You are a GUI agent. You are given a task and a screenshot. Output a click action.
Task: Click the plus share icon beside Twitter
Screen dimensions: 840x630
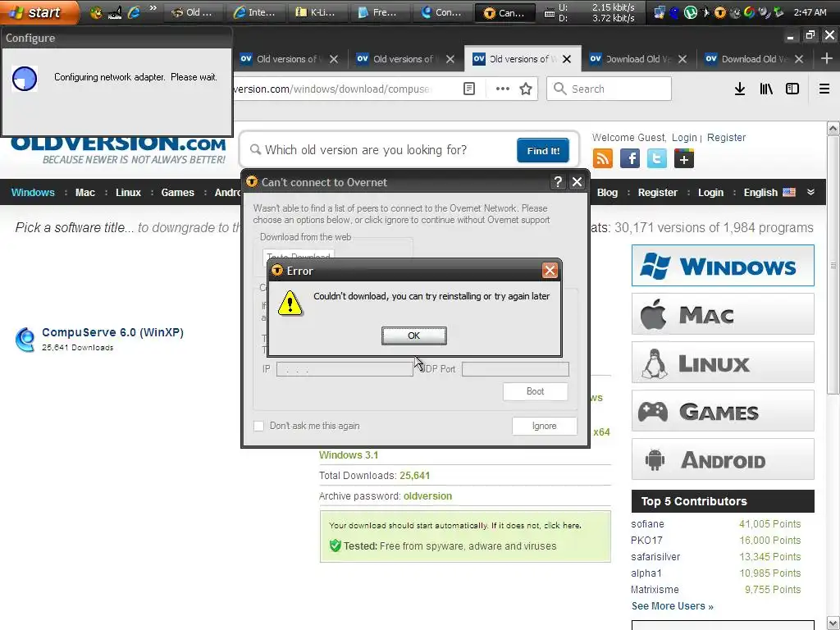(x=684, y=158)
